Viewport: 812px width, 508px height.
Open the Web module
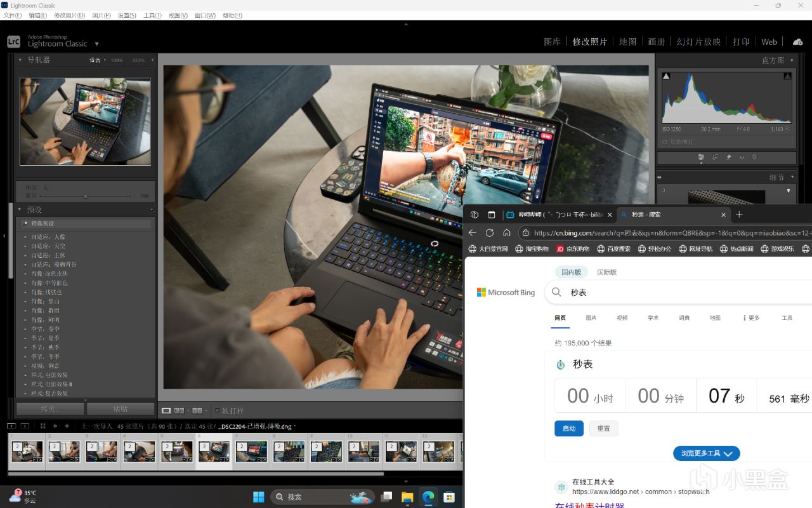pyautogui.click(x=769, y=42)
